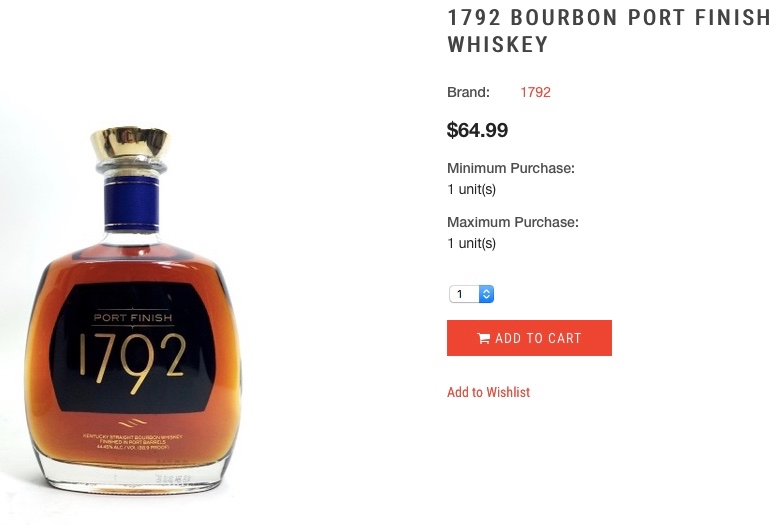
Task: Click the word WHISKEY in the title
Action: pos(498,44)
